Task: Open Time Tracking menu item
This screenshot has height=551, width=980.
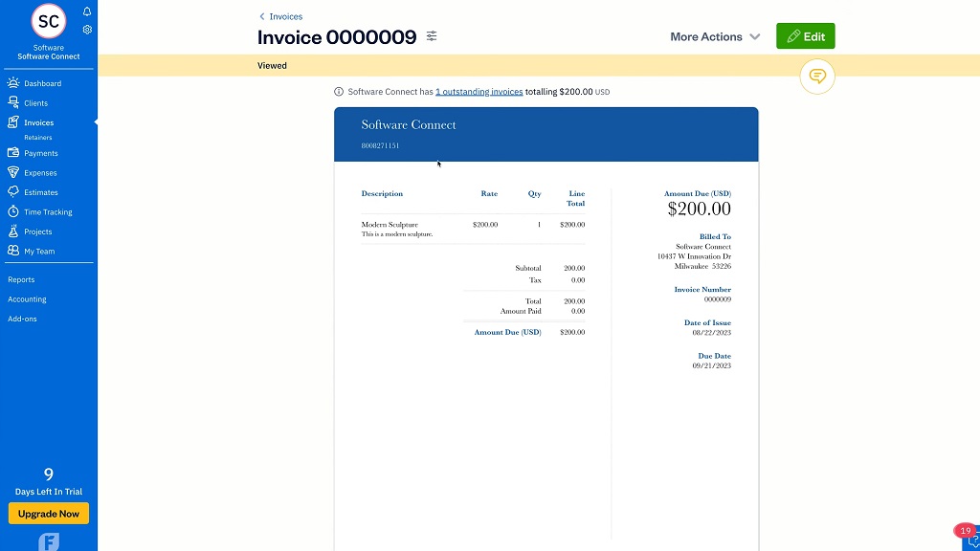Action: coord(48,211)
